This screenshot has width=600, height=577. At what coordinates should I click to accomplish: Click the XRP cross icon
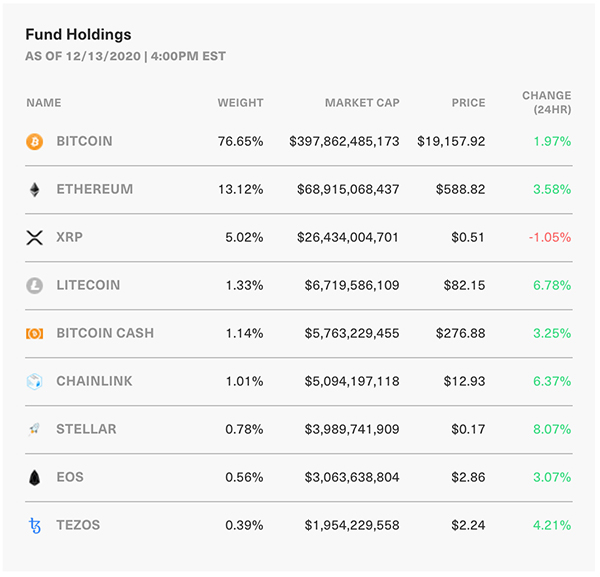(34, 238)
